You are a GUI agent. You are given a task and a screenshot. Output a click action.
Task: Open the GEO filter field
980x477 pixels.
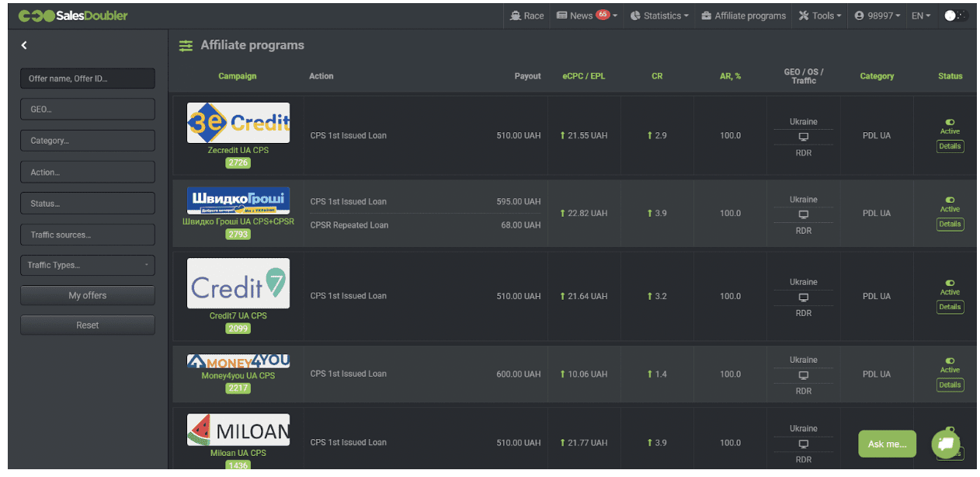pyautogui.click(x=88, y=110)
